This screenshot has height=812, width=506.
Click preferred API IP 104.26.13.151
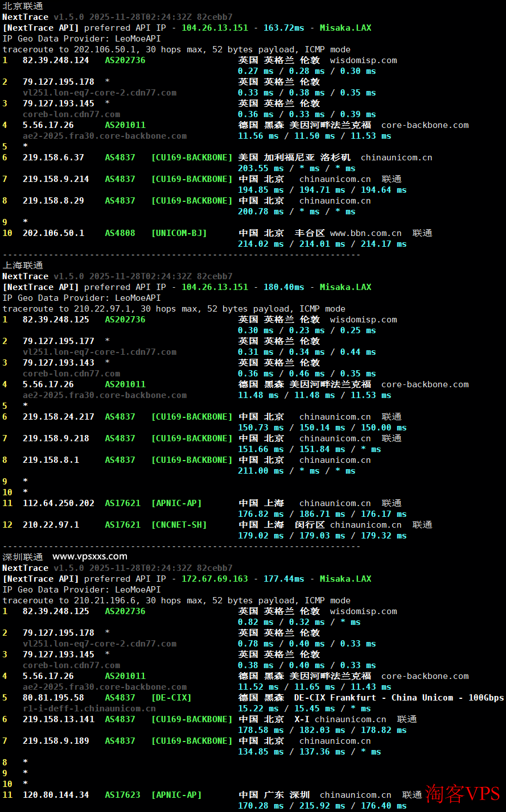(x=215, y=27)
